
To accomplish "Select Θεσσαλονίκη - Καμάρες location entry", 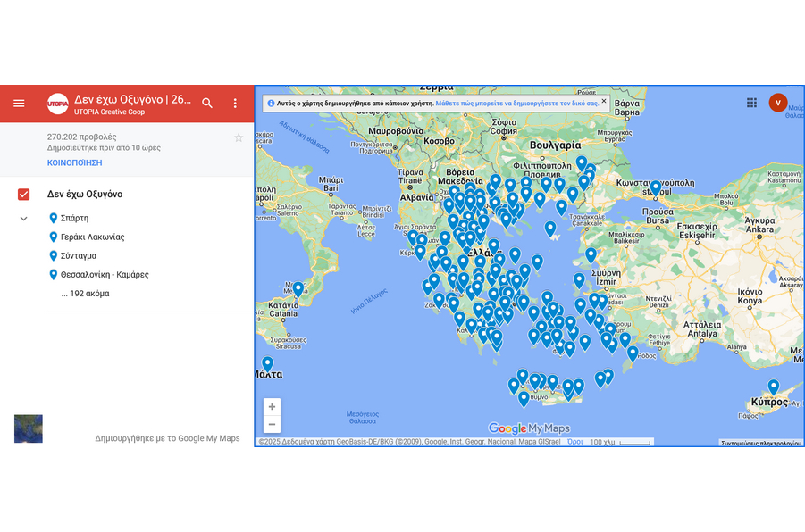I will click(x=105, y=275).
